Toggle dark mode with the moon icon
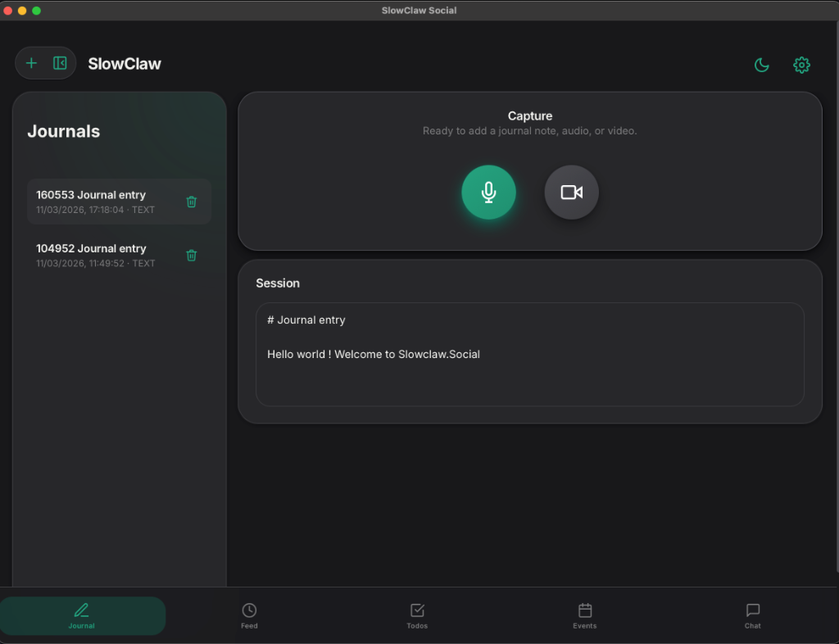Image resolution: width=839 pixels, height=644 pixels. click(x=761, y=64)
